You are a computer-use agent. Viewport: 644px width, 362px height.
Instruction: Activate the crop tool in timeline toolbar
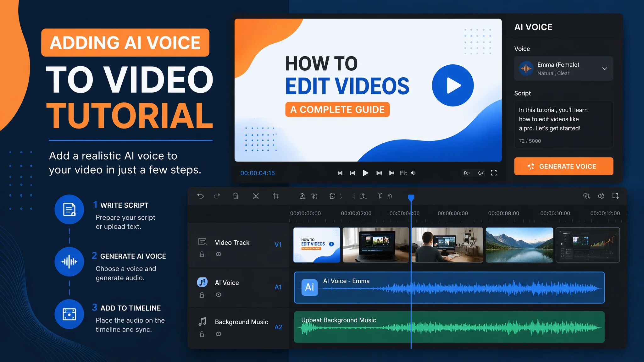[x=276, y=196]
